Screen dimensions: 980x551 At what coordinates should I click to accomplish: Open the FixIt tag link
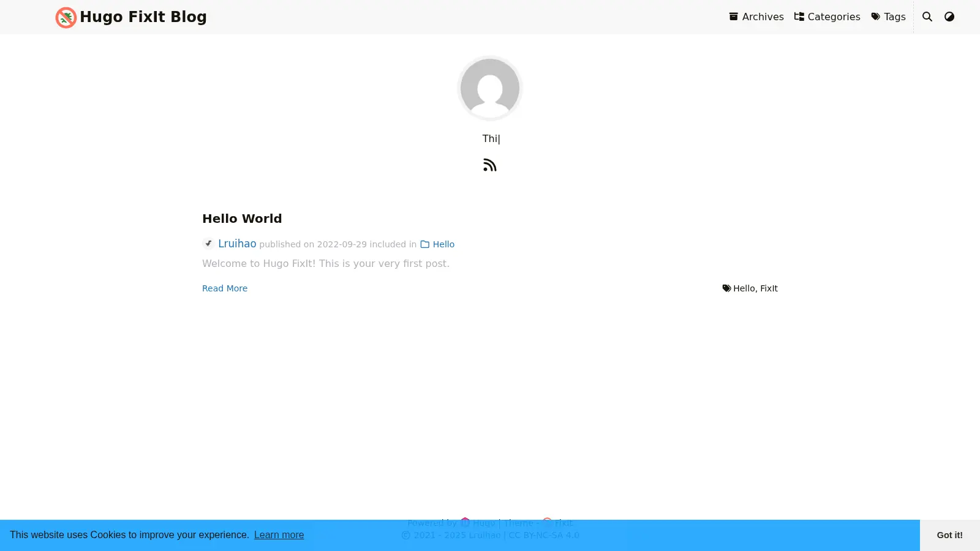pos(769,288)
